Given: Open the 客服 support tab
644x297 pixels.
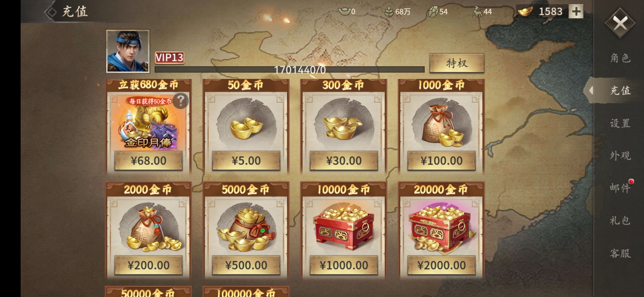Looking at the screenshot, I should (x=620, y=253).
